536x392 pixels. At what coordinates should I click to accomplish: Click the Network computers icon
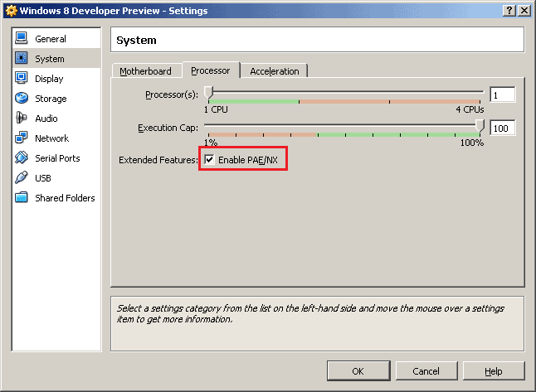(x=22, y=138)
